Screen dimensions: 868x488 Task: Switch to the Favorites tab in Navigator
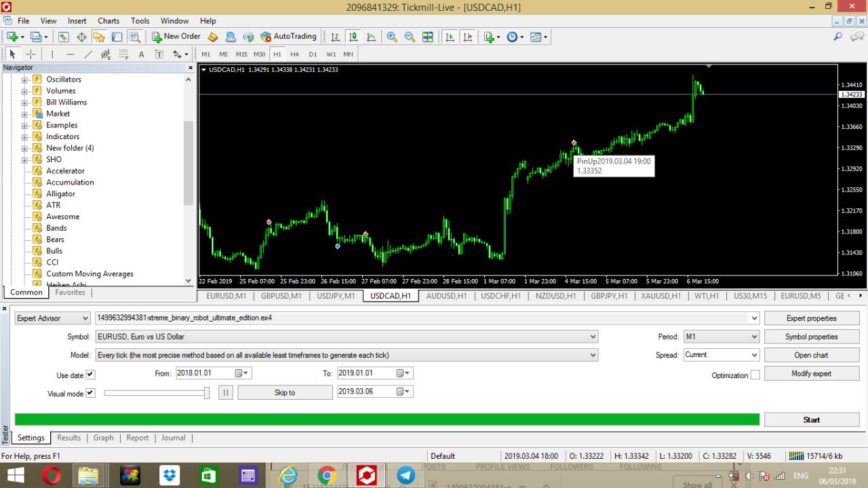pyautogui.click(x=71, y=293)
